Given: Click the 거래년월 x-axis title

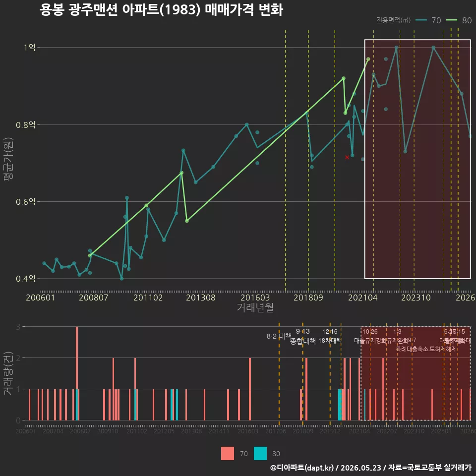Looking at the screenshot, I should 255,307.
